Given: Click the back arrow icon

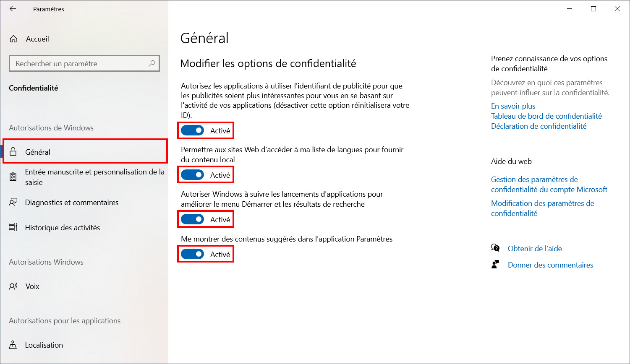Looking at the screenshot, I should [13, 9].
